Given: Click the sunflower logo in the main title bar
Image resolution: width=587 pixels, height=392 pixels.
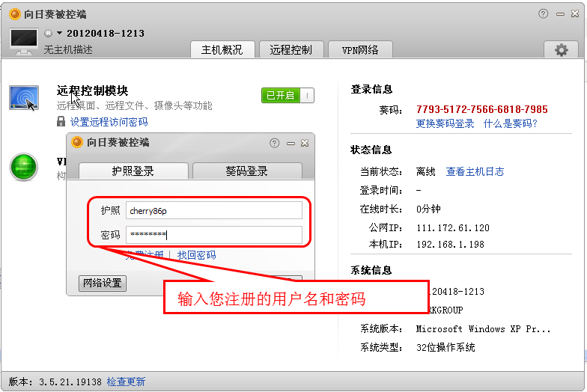Looking at the screenshot, I should (x=15, y=14).
